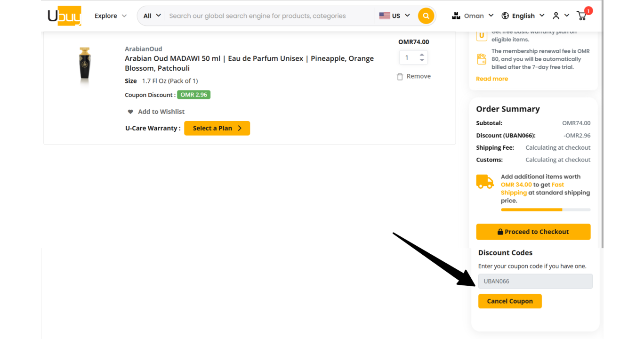Click the 1.7 Fl Oz size text
The height and width of the screenshot is (339, 644).
coord(170,81)
